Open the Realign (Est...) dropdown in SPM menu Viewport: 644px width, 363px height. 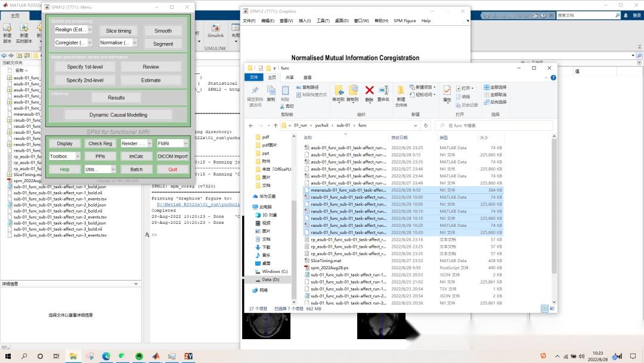click(73, 30)
